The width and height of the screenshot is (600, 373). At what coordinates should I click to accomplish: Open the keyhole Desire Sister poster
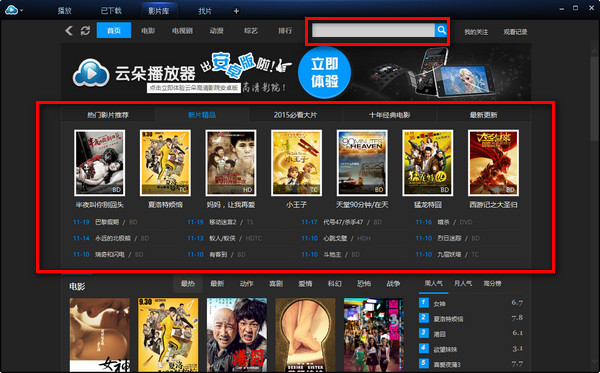[305, 335]
